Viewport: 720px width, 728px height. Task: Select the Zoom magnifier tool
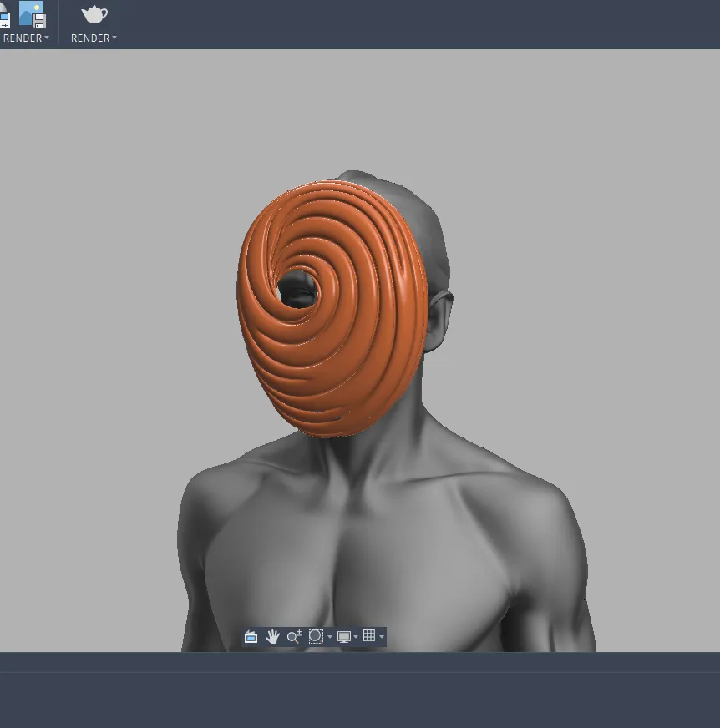pos(294,636)
